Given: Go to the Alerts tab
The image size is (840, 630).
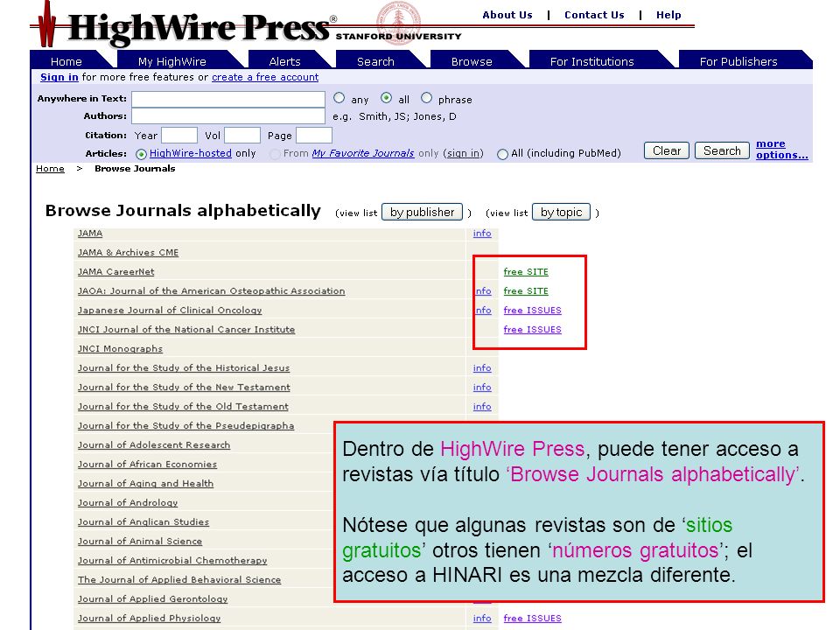Looking at the screenshot, I should pyautogui.click(x=285, y=61).
